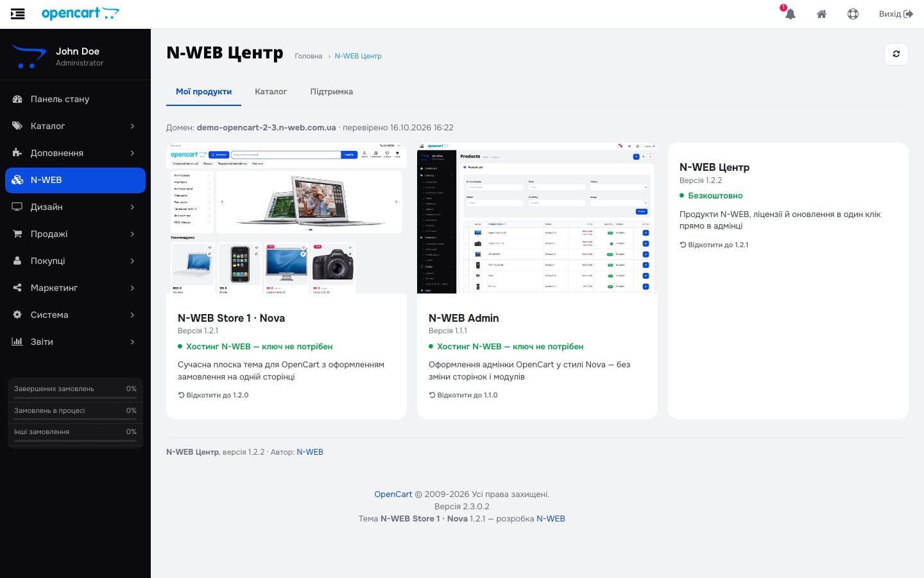The height and width of the screenshot is (578, 924).
Task: Click the Завершених замовлень progress bar
Action: 75,398
